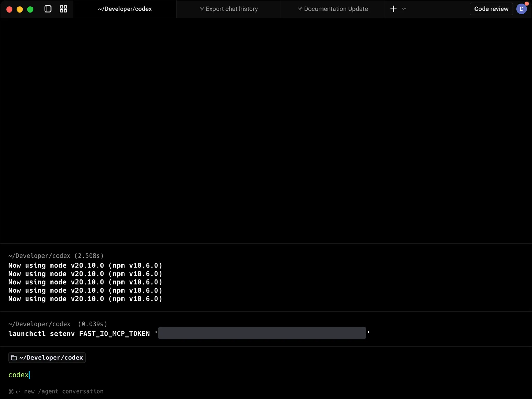Open the window layout grid icon

pos(63,9)
